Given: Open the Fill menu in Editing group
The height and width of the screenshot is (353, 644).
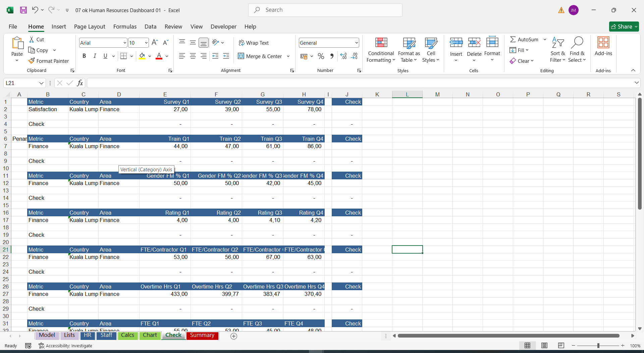Looking at the screenshot, I should (x=519, y=50).
